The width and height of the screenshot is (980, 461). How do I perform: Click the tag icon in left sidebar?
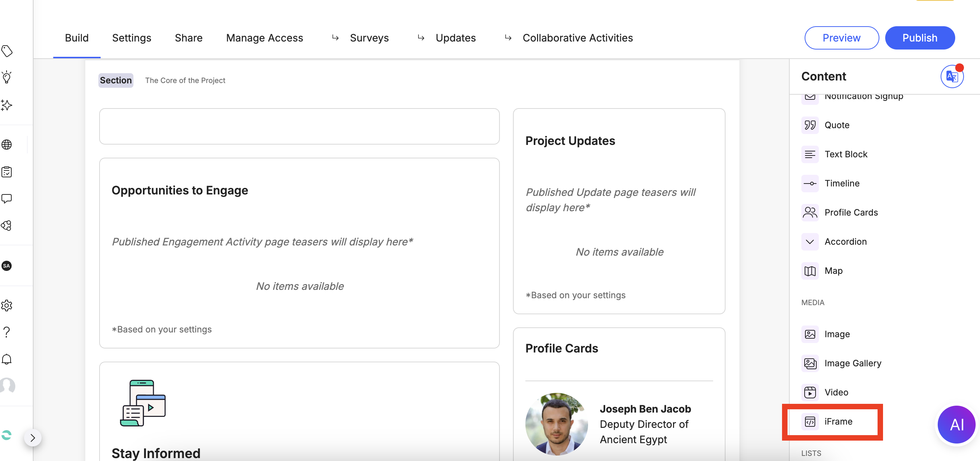click(7, 51)
